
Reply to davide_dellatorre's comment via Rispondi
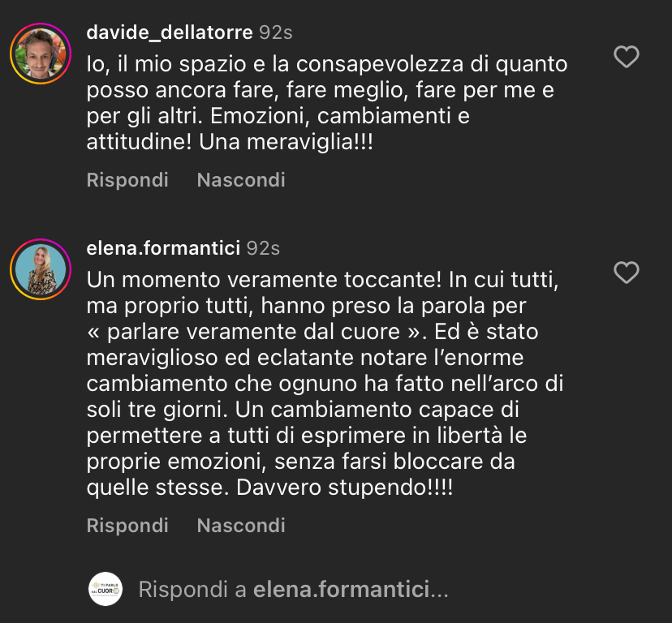[x=127, y=179]
